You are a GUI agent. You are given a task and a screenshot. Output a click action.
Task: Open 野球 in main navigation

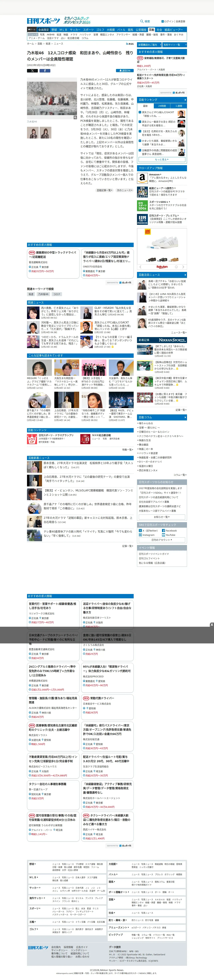(54, 30)
